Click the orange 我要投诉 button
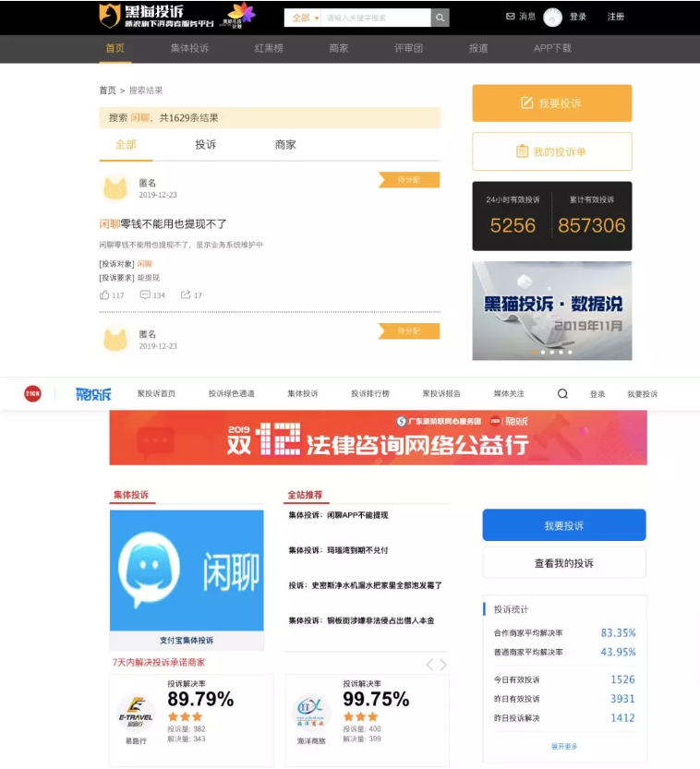Screen dimensions: 700x769 coord(552,103)
